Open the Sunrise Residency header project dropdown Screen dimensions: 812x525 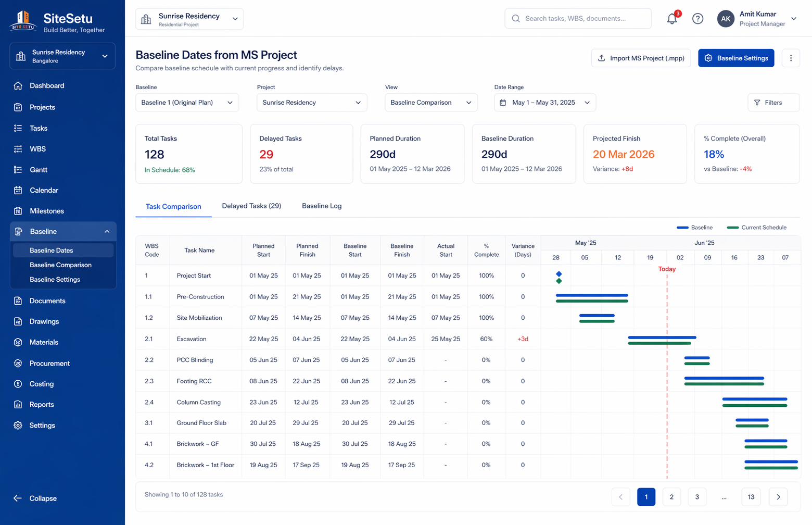pyautogui.click(x=189, y=19)
